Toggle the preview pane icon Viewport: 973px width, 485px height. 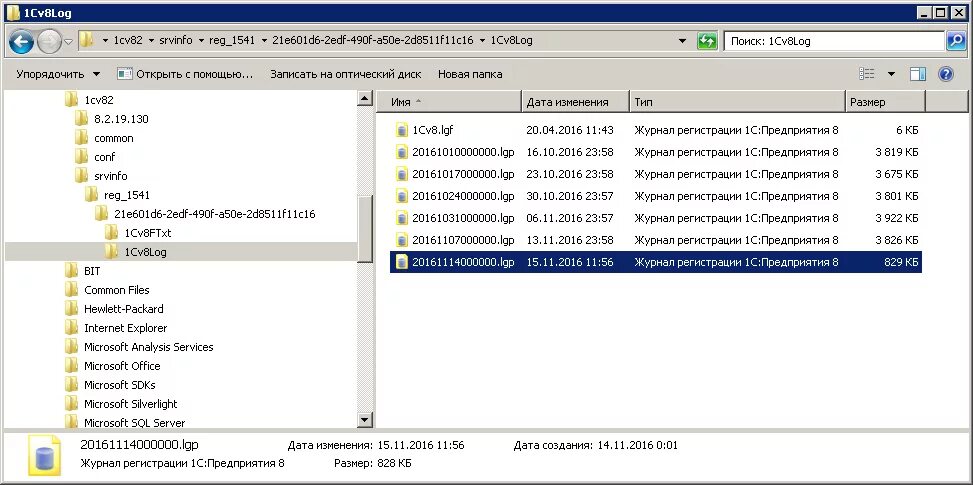coord(918,74)
